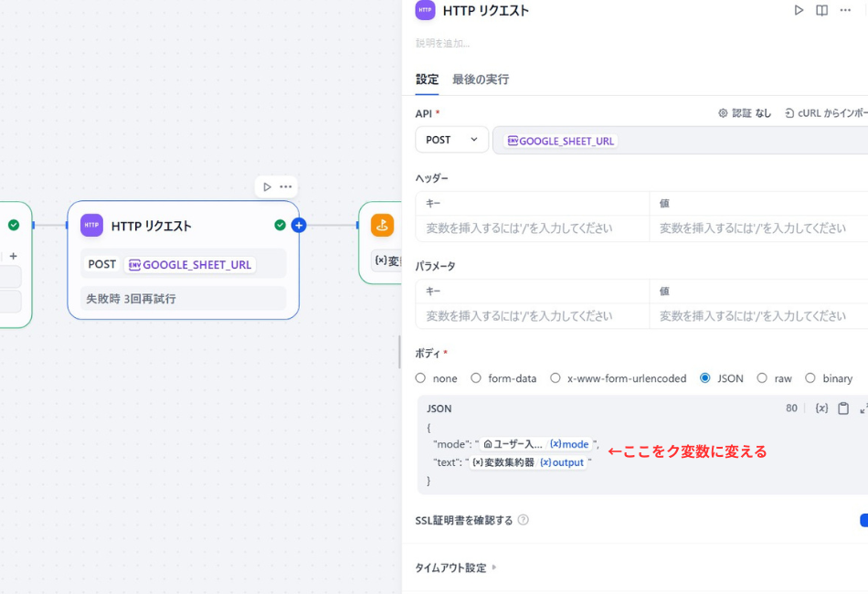Select the raw body type radio button
Screen dimensions: 868x594
(762, 377)
